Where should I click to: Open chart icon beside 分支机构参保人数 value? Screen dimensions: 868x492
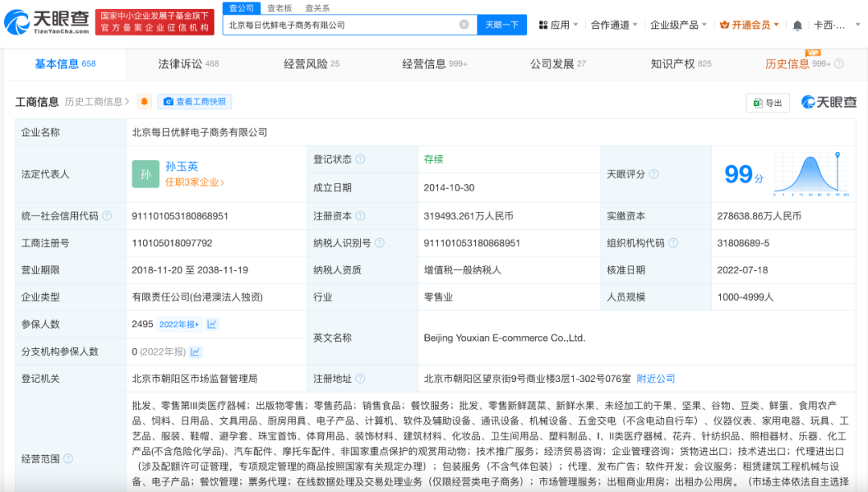click(195, 351)
